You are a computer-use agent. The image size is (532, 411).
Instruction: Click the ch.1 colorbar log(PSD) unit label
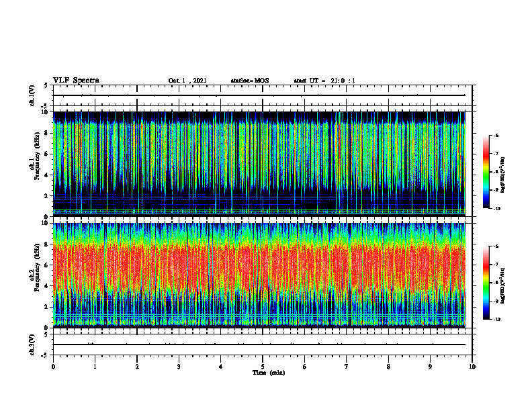pos(504,175)
